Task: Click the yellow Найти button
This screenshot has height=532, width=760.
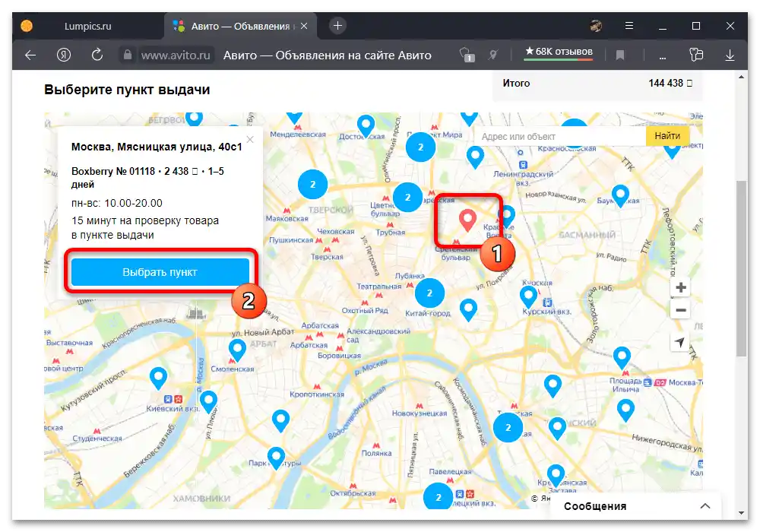Action: point(667,136)
